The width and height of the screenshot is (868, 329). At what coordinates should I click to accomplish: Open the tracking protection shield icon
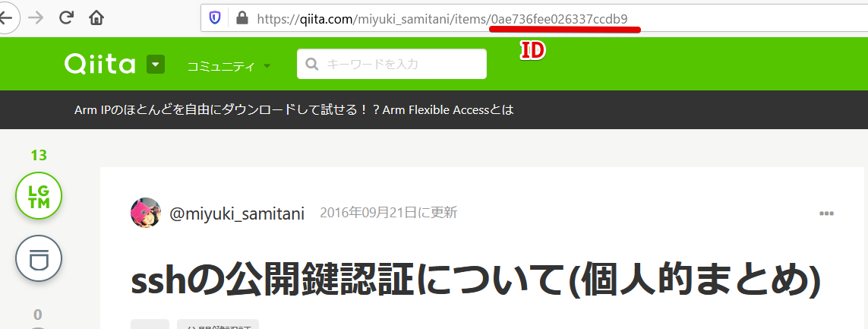215,18
